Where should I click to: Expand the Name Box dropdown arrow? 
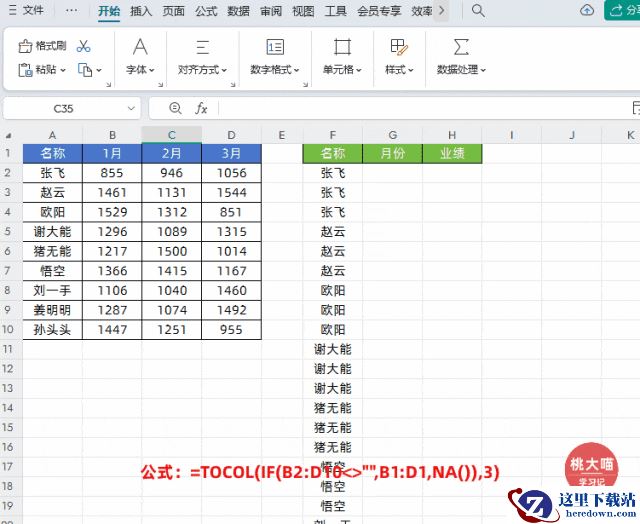132,108
